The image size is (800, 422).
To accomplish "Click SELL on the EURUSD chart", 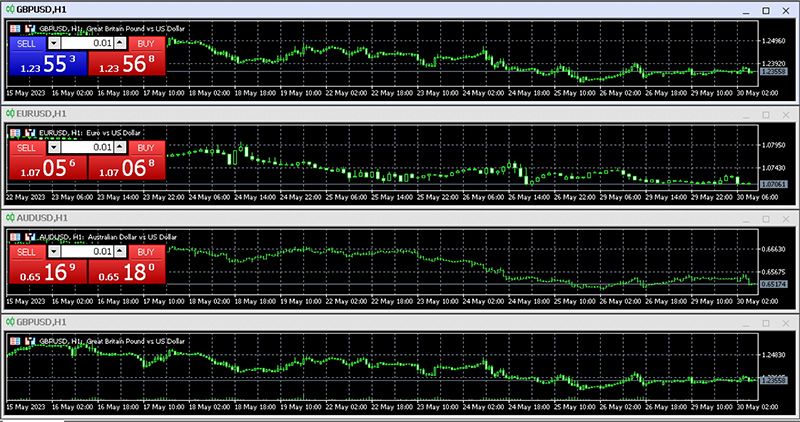I will click(26, 147).
